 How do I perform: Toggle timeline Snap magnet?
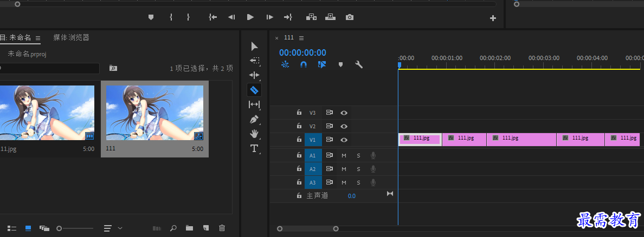(x=304, y=64)
